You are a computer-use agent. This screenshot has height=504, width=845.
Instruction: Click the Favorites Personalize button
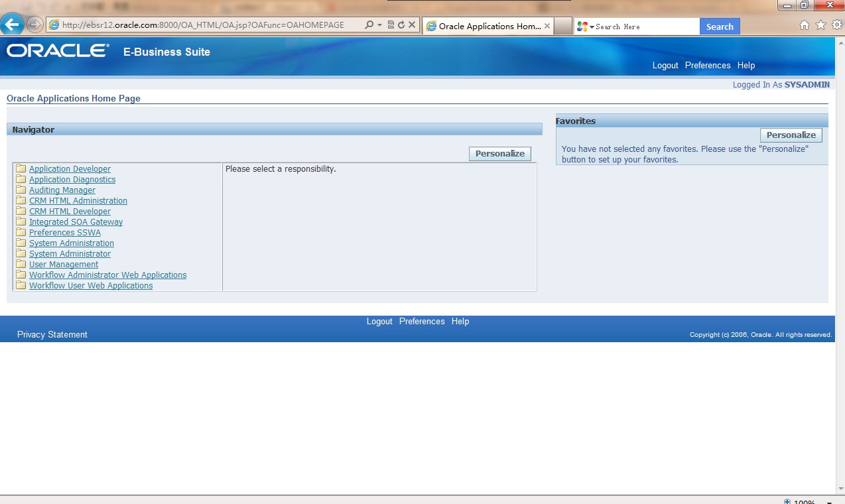point(791,135)
